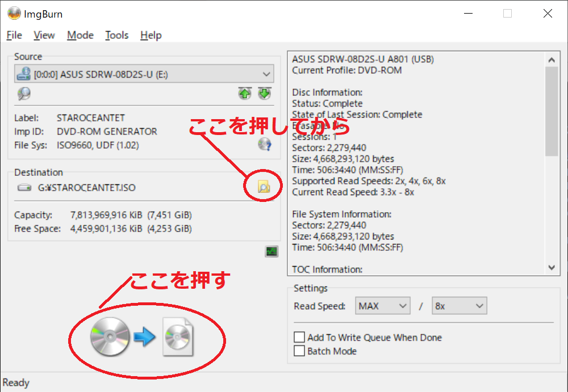Image resolution: width=568 pixels, height=392 pixels.
Task: Click the green up arrow load tray icon
Action: click(245, 94)
